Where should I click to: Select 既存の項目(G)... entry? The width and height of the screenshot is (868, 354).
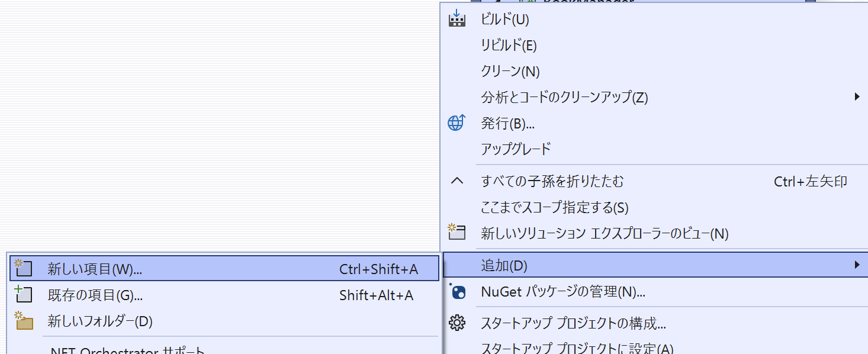tap(224, 295)
